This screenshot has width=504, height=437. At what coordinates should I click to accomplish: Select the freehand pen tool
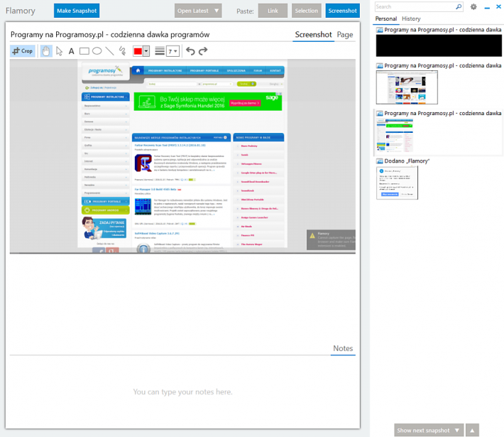click(x=123, y=51)
